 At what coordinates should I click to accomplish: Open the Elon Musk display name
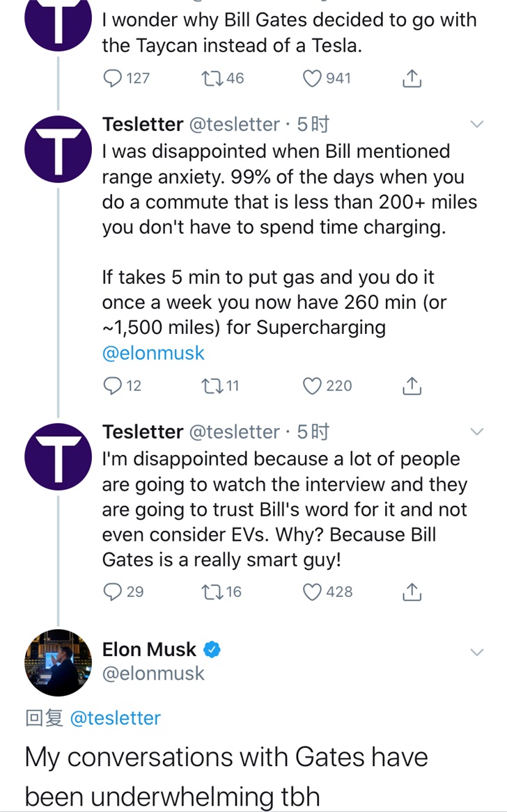[x=149, y=650]
